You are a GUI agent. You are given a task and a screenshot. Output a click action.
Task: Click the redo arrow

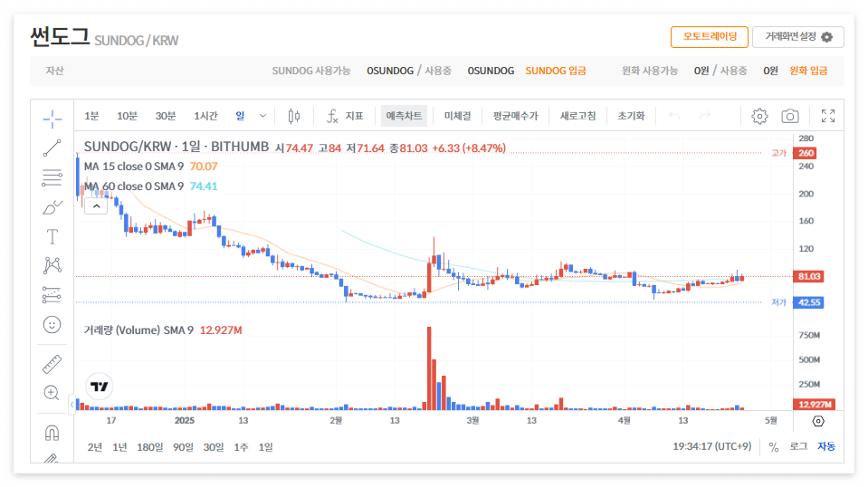click(x=705, y=116)
